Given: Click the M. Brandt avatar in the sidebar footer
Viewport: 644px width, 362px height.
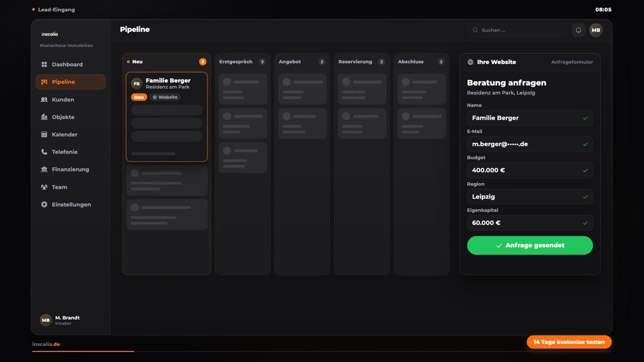Looking at the screenshot, I should pos(46,320).
